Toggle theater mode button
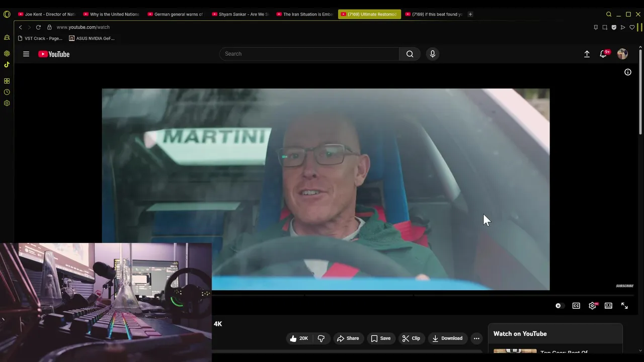This screenshot has width=644, height=362. (608, 306)
